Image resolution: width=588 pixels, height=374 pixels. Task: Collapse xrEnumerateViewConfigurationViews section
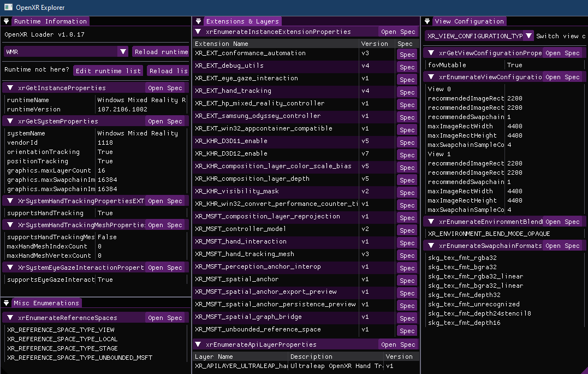431,77
